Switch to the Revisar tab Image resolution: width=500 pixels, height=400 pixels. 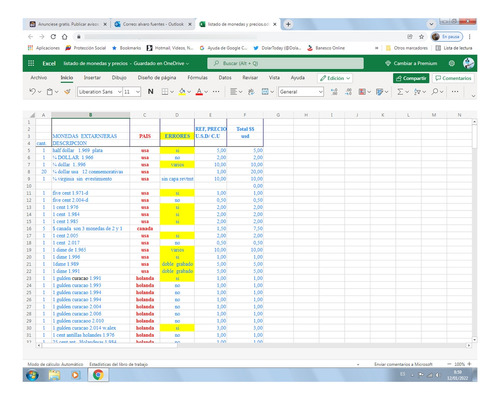[250, 78]
